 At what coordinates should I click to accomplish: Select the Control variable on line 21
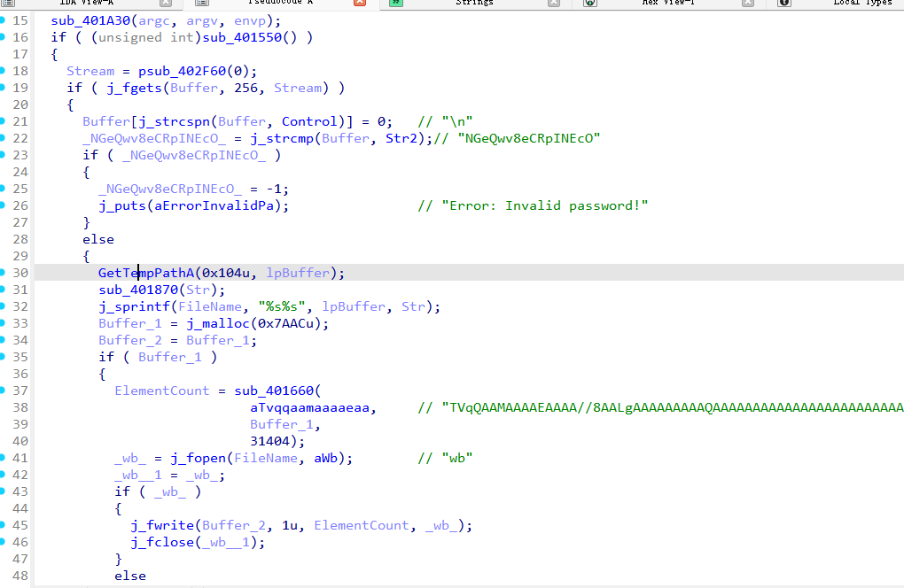[309, 121]
